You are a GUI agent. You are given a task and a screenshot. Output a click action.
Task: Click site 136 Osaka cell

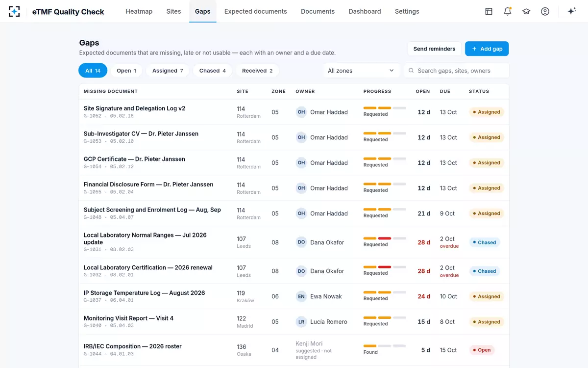click(x=244, y=350)
